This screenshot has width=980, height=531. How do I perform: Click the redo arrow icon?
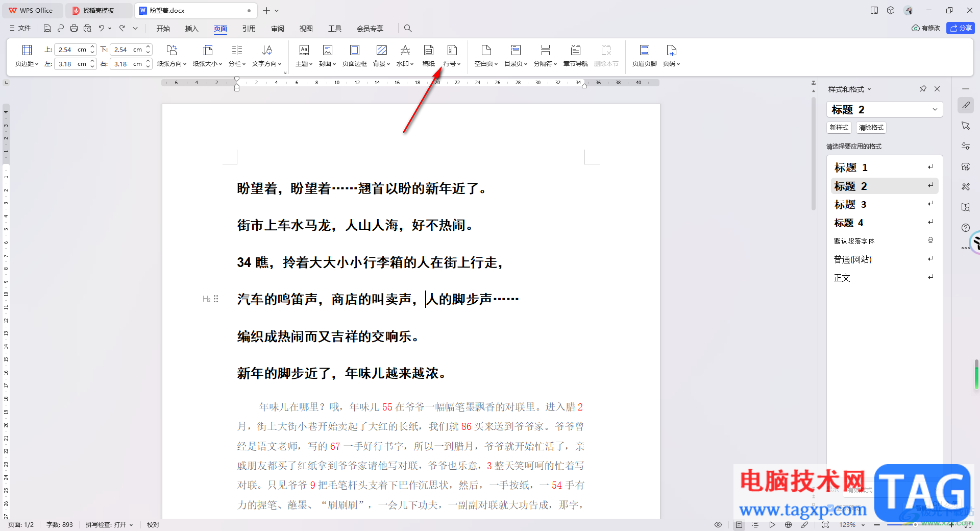(122, 28)
